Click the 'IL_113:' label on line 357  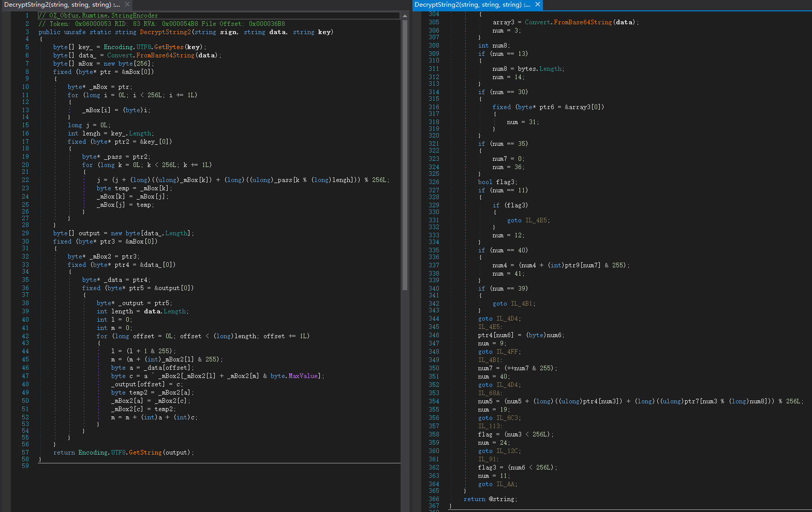[490, 426]
